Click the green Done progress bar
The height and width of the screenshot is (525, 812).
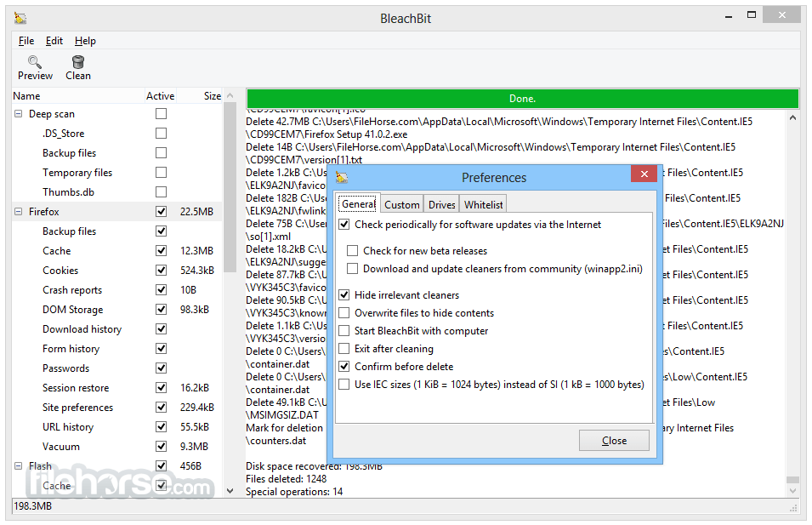(x=522, y=99)
